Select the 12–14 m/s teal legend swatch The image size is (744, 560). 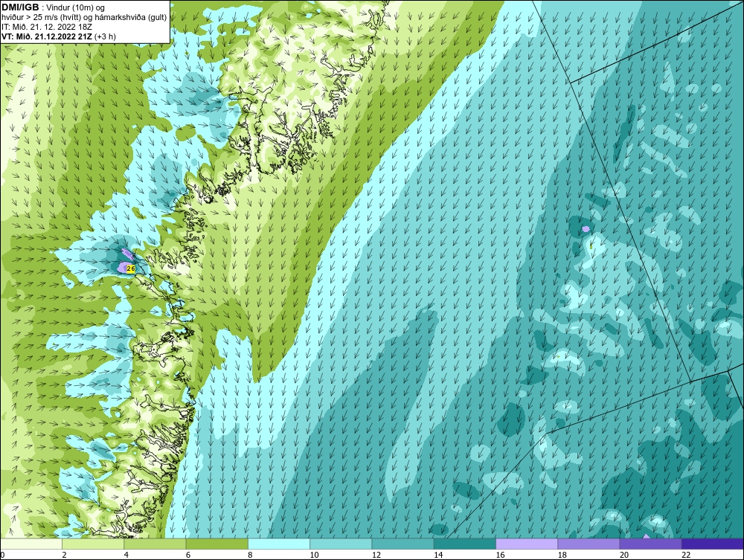pos(403,544)
